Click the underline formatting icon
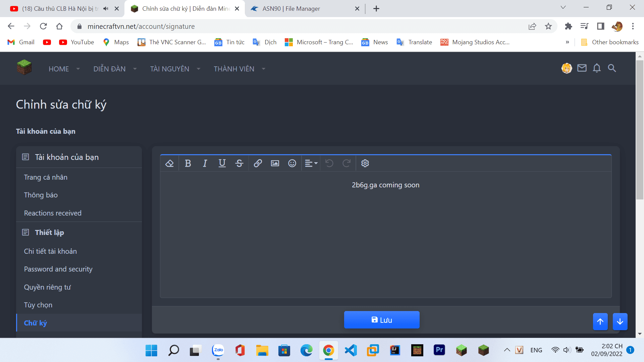Viewport: 644px width, 362px height. (222, 163)
